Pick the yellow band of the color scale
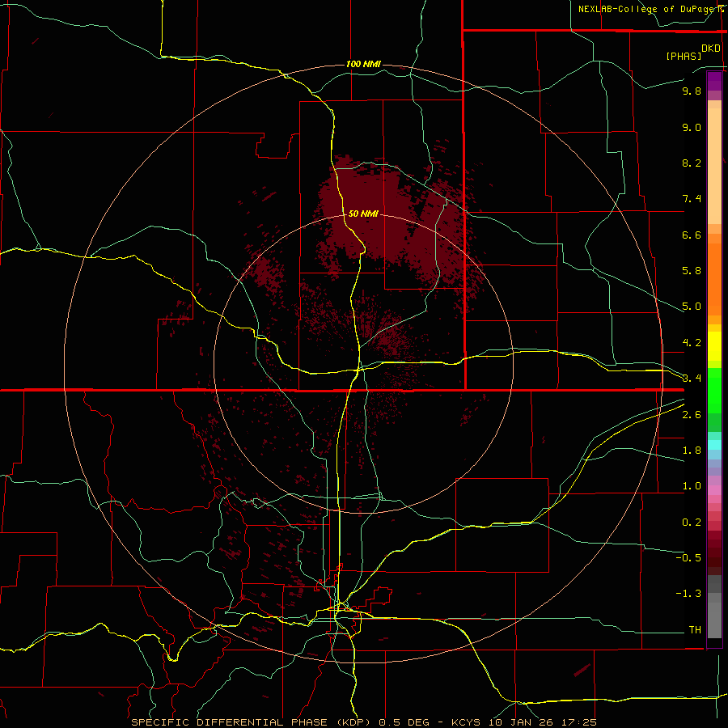Viewport: 728px width, 728px height. 714,346
